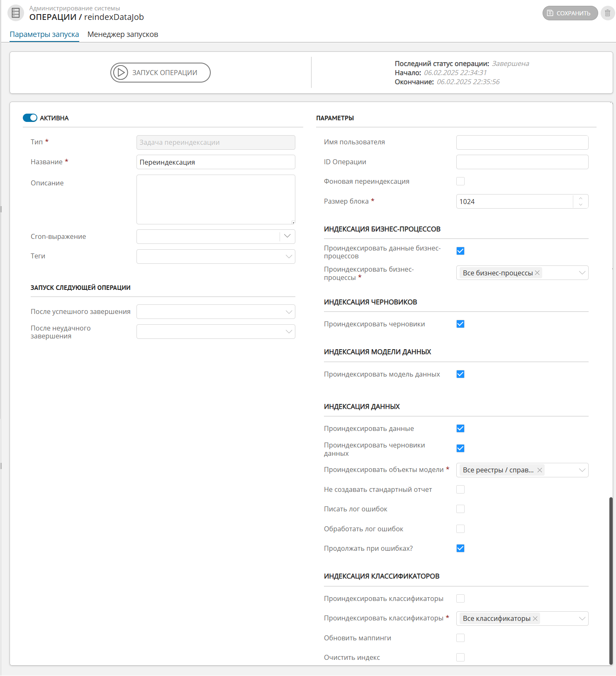Switch to Менеджер запусков tab

click(x=122, y=34)
